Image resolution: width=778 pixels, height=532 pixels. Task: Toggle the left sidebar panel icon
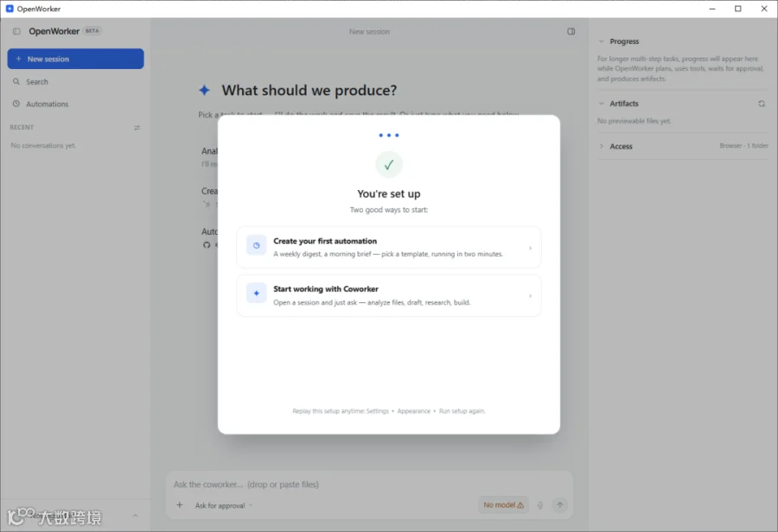16,31
